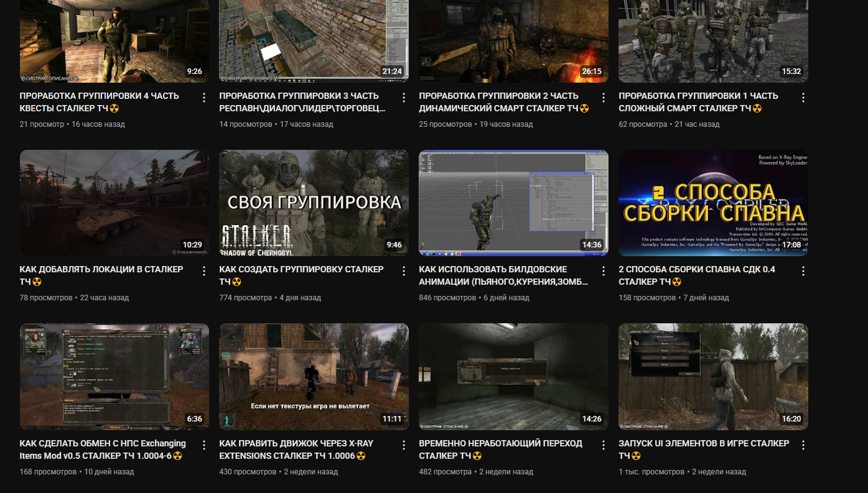Click the 26:15 duration badge
The image size is (868, 493).
coord(592,71)
